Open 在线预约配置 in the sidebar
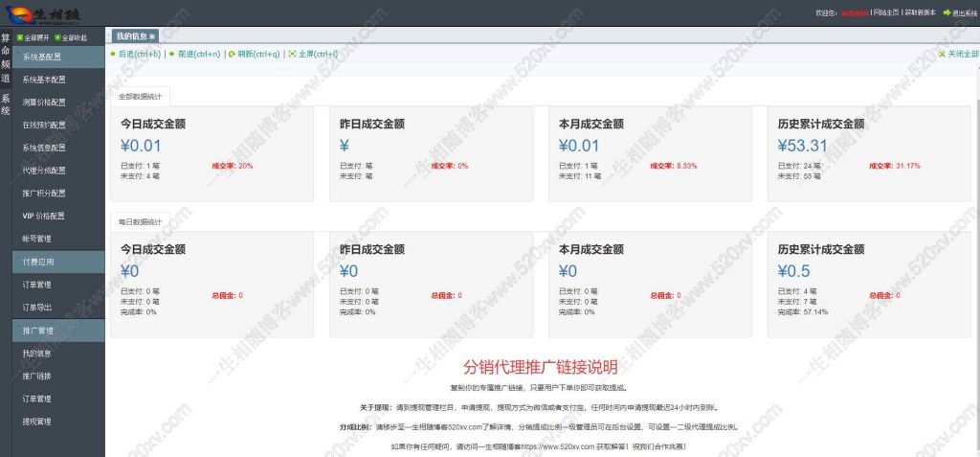Image resolution: width=980 pixels, height=457 pixels. (x=44, y=126)
